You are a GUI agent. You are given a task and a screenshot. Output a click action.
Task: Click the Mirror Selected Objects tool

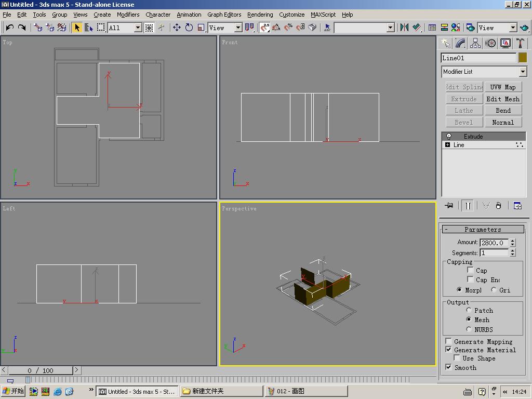(x=404, y=28)
